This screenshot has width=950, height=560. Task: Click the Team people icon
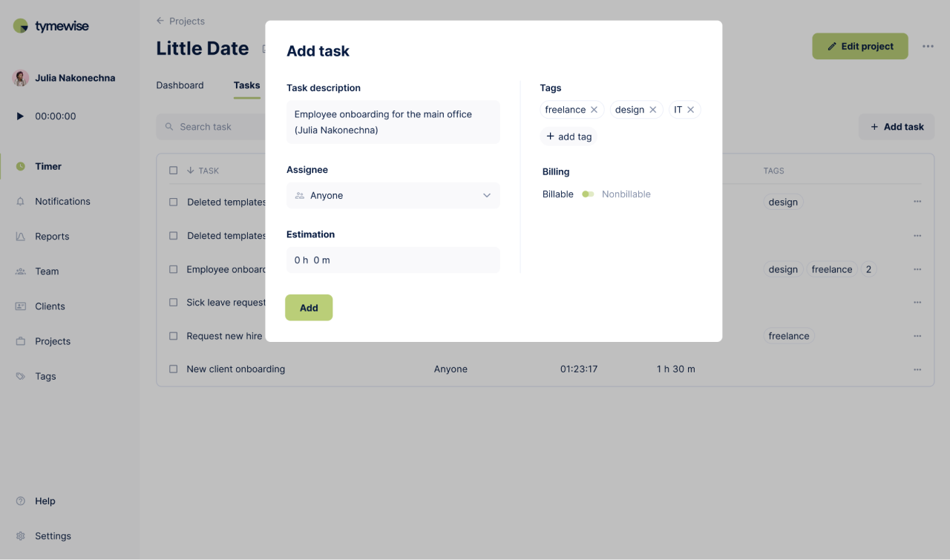[x=21, y=271]
